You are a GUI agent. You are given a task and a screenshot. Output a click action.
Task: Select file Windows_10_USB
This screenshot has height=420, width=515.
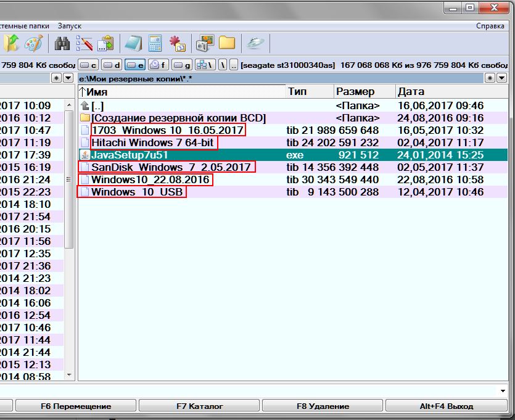click(x=292, y=192)
